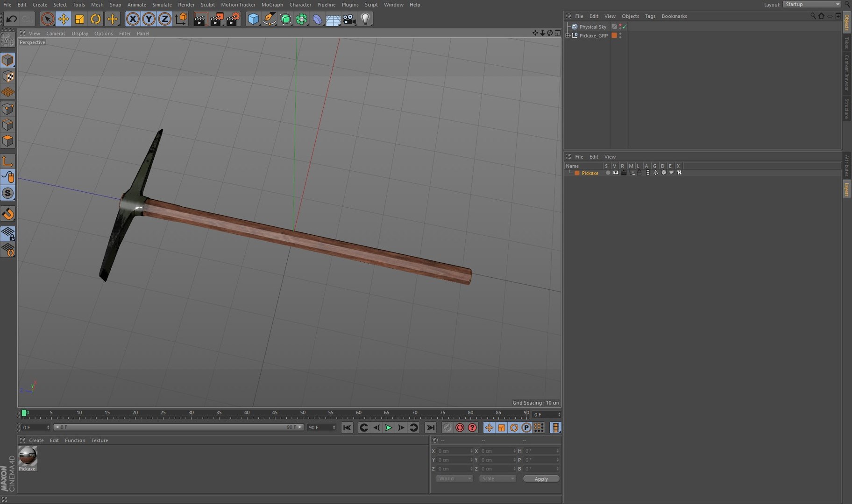Toggle Pickaxe layer solo dot
Image resolution: width=852 pixels, height=504 pixels.
[608, 173]
